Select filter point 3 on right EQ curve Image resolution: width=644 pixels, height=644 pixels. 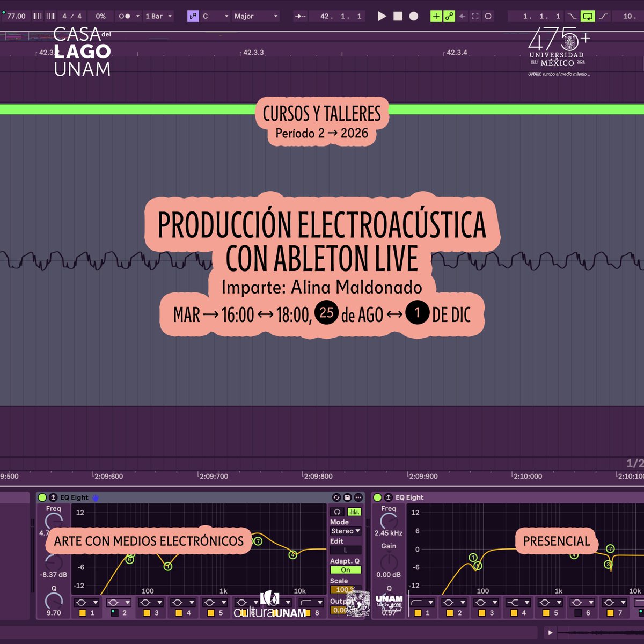tap(609, 564)
